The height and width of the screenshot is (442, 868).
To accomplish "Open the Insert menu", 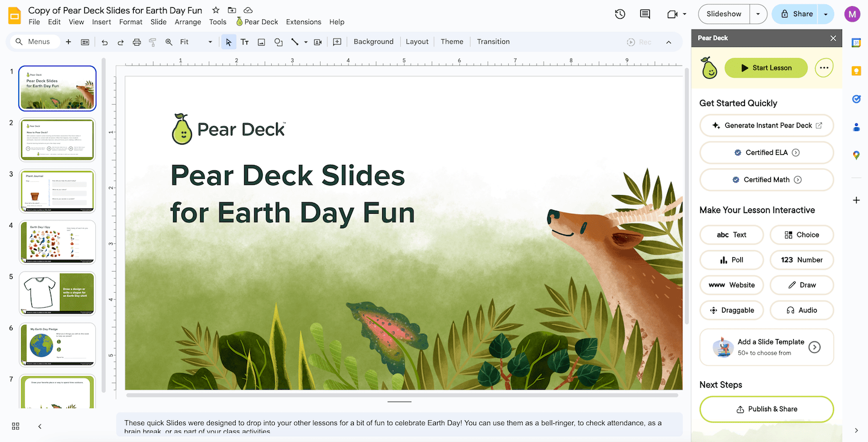I will [101, 22].
